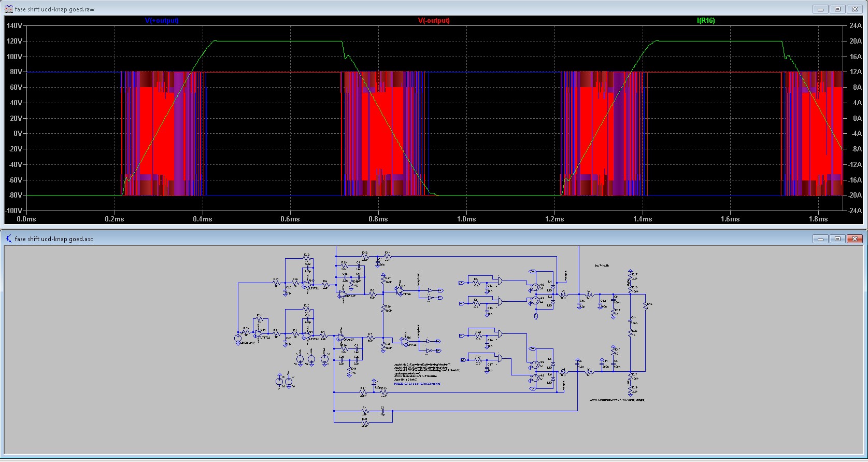The height and width of the screenshot is (462, 868).
Task: Minimize the waveform plot window
Action: (821, 9)
